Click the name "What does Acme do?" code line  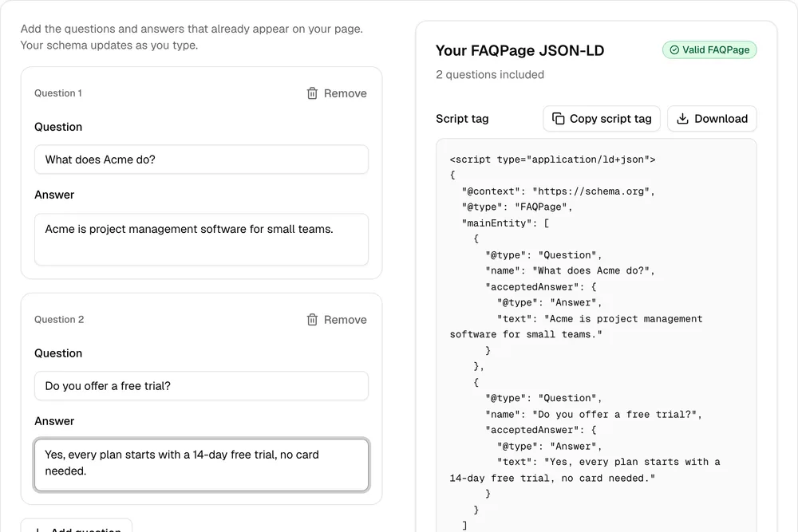[x=570, y=271]
